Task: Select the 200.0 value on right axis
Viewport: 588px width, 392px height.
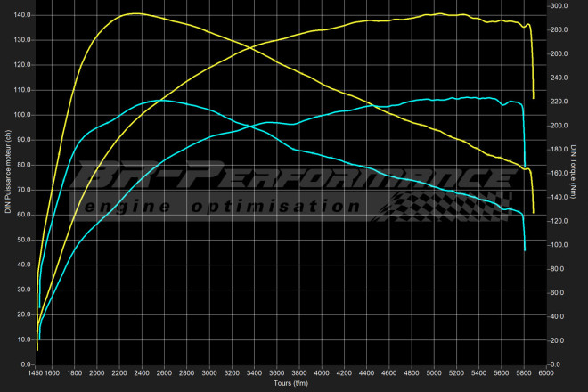Action: click(559, 126)
